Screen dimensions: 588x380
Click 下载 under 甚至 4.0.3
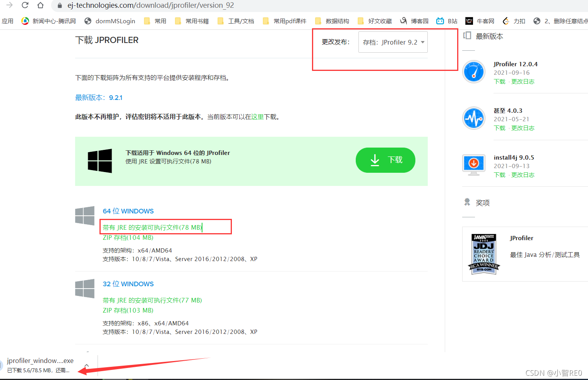[x=500, y=128]
